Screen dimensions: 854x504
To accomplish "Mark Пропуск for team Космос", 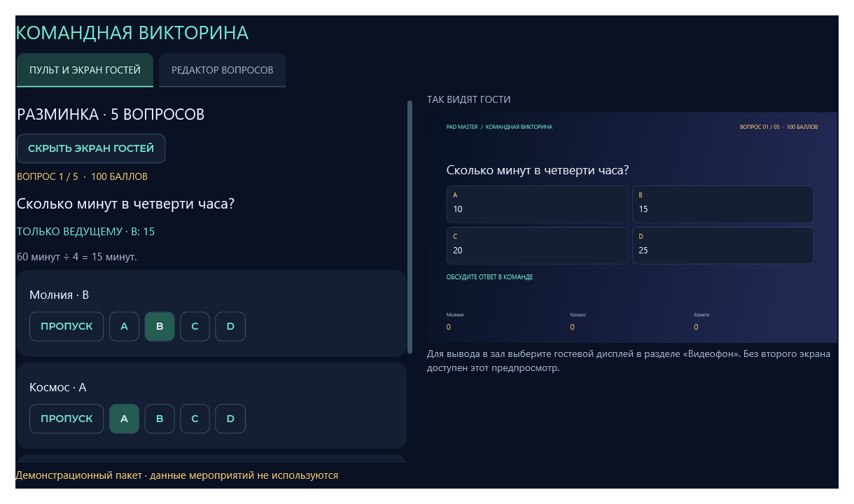I will point(66,419).
